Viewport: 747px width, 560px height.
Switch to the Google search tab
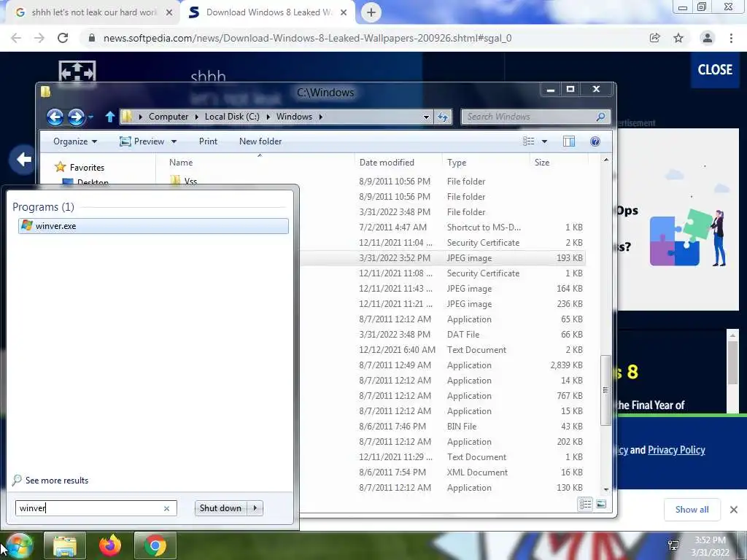click(93, 12)
